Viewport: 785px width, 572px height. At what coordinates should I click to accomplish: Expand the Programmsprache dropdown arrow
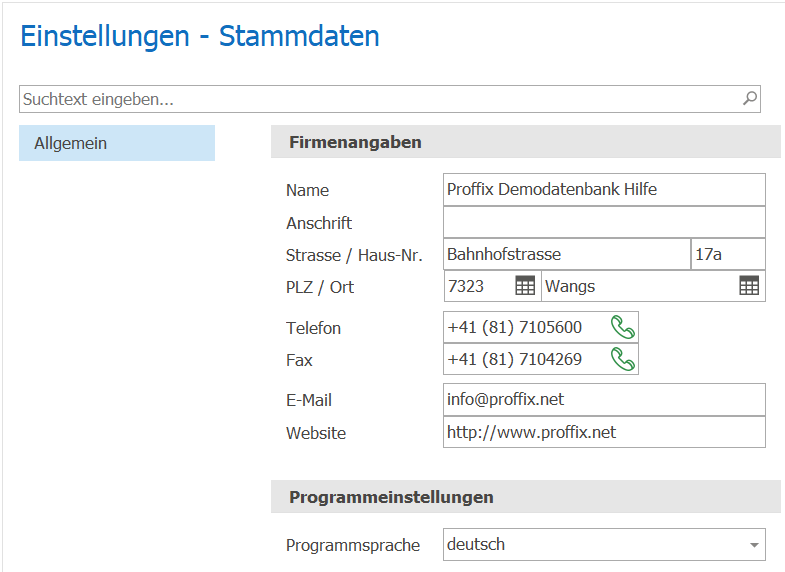(754, 544)
